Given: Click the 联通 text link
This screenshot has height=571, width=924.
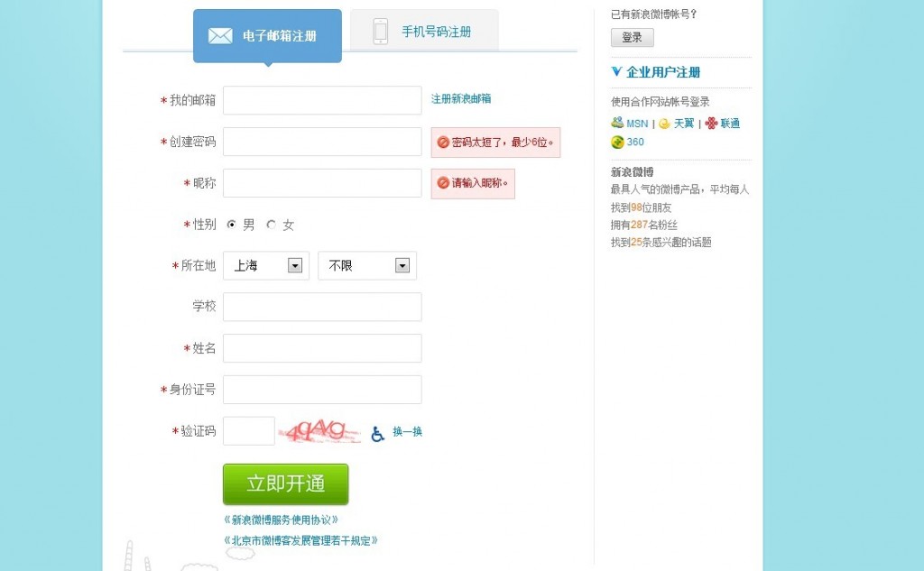Looking at the screenshot, I should (x=730, y=124).
